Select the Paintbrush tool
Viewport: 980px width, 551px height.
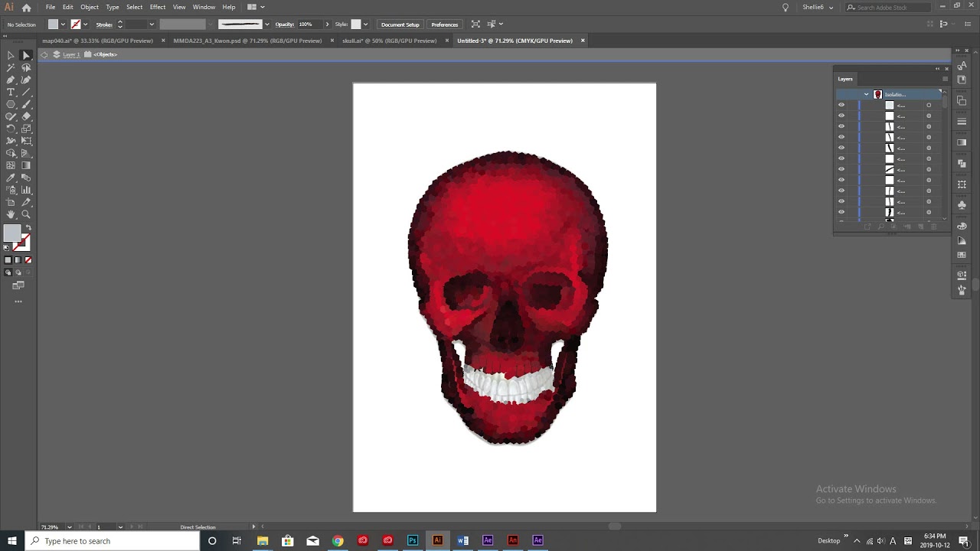point(26,104)
